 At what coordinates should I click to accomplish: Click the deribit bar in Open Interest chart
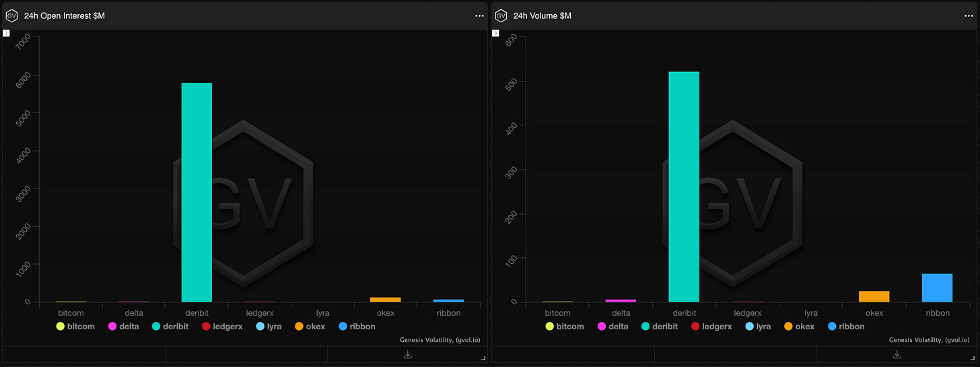click(x=197, y=192)
